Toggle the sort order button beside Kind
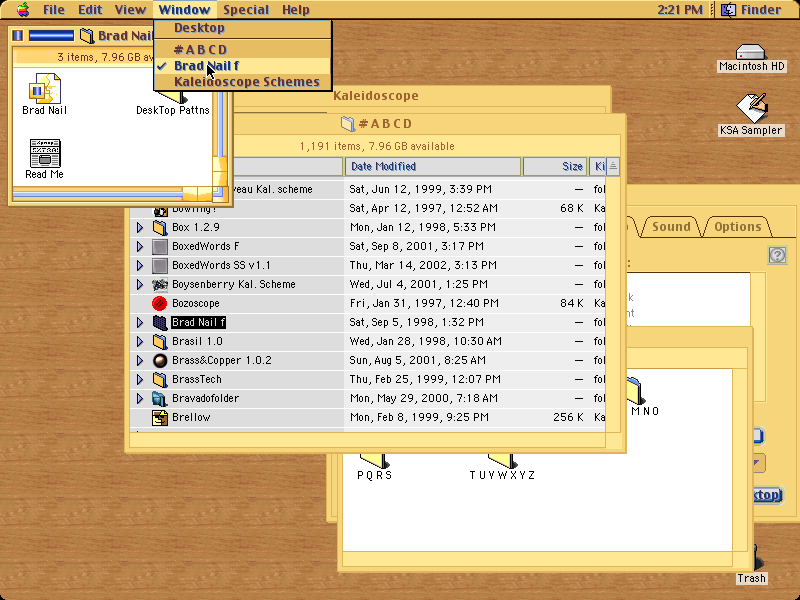Viewport: 800px width, 600px height. point(613,166)
